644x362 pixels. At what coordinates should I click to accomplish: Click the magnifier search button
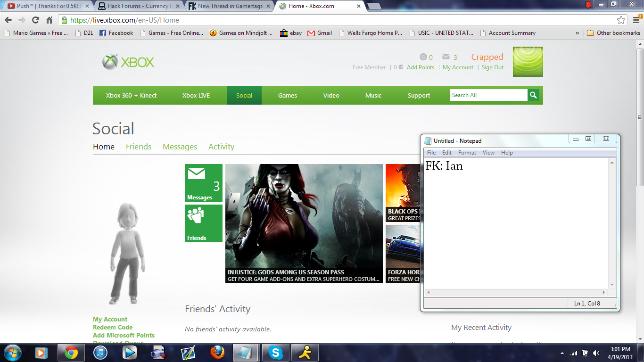533,95
